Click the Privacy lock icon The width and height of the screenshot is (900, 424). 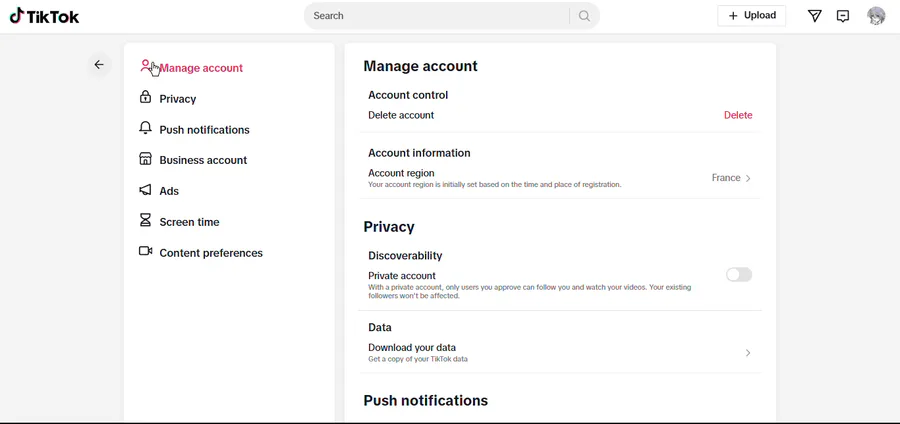(145, 97)
